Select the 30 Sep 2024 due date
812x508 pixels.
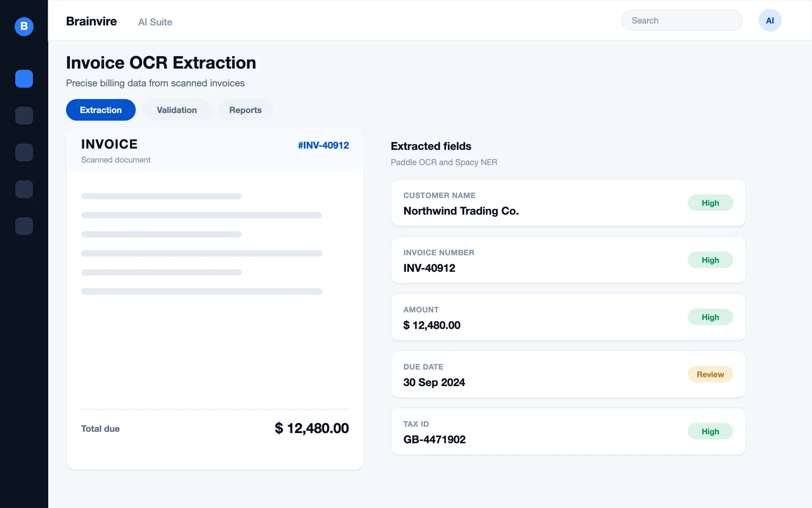tap(434, 383)
